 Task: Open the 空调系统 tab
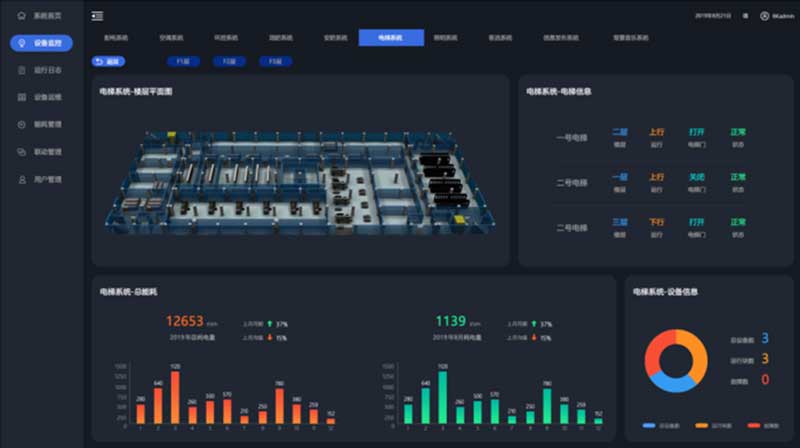(171, 38)
